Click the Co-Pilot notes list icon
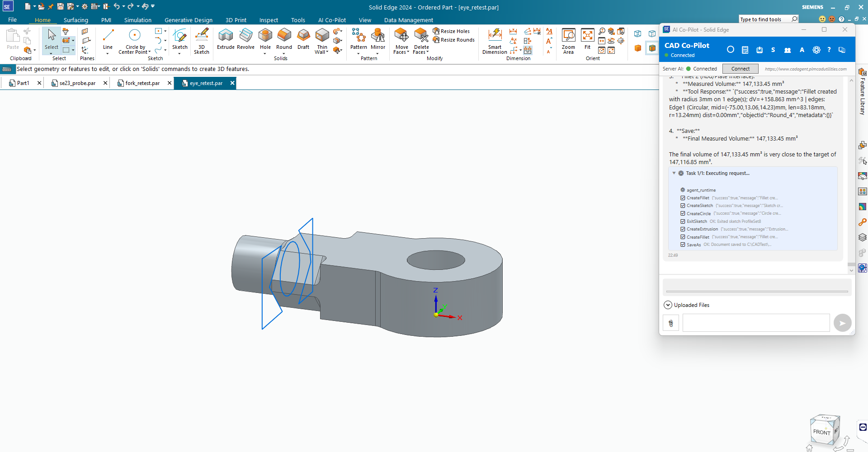 [x=745, y=50]
